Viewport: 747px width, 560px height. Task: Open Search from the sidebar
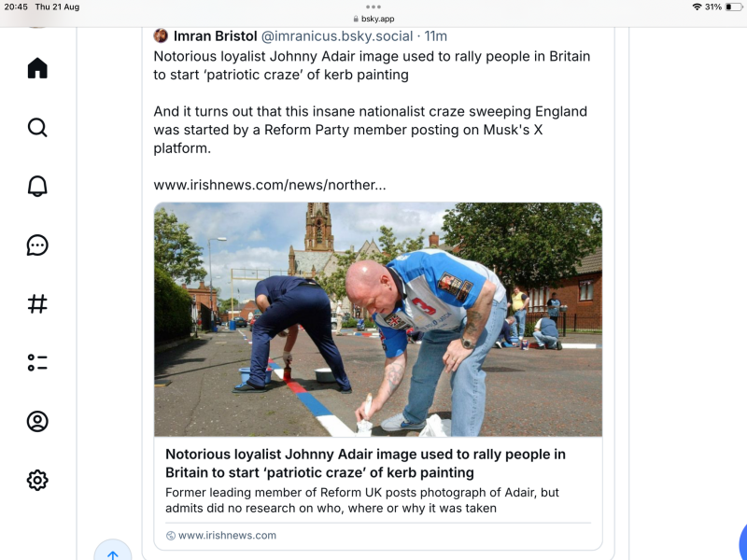coord(37,127)
